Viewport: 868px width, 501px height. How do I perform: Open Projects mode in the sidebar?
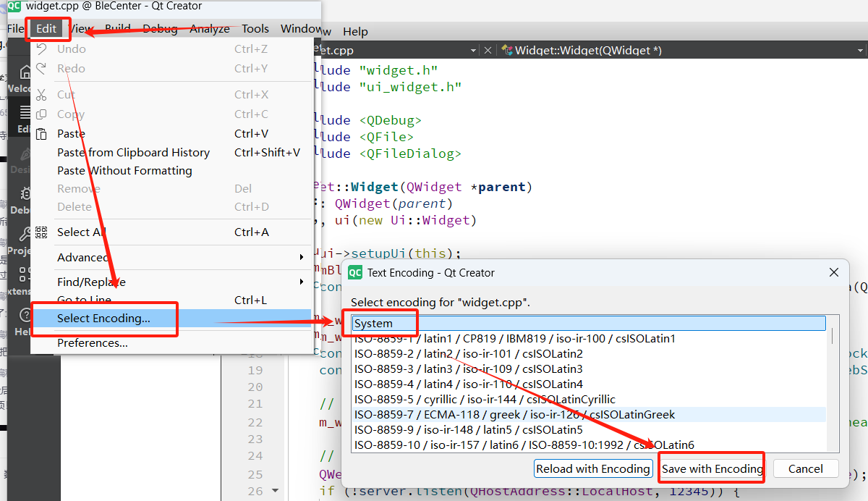[20, 241]
